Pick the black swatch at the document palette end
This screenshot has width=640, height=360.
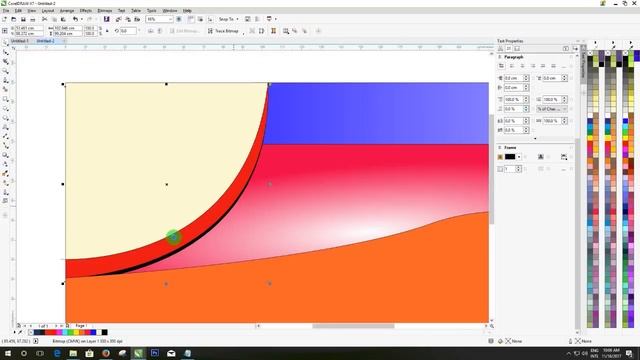coord(104,333)
